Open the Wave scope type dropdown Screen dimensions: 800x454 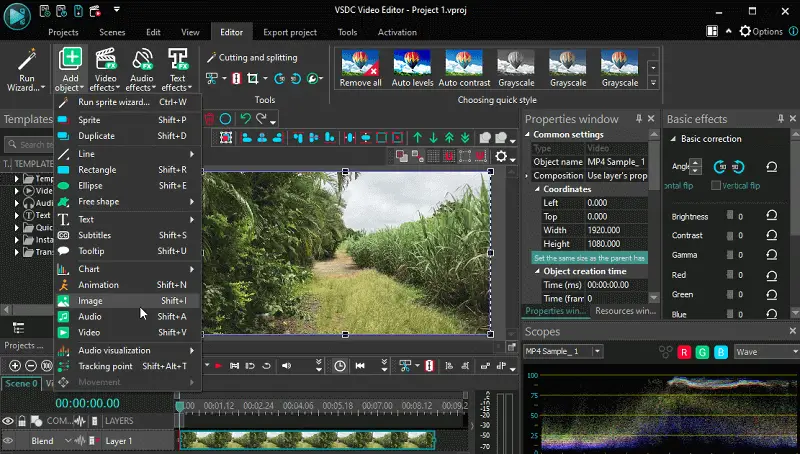766,352
